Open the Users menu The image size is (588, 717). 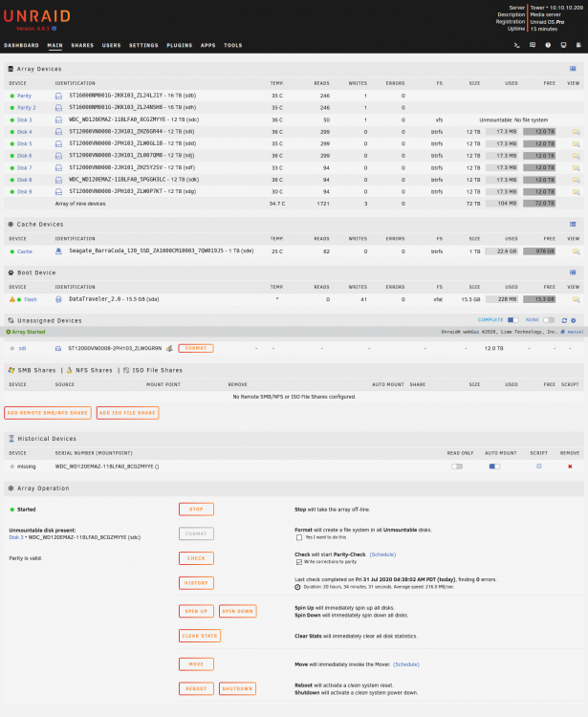tap(111, 45)
